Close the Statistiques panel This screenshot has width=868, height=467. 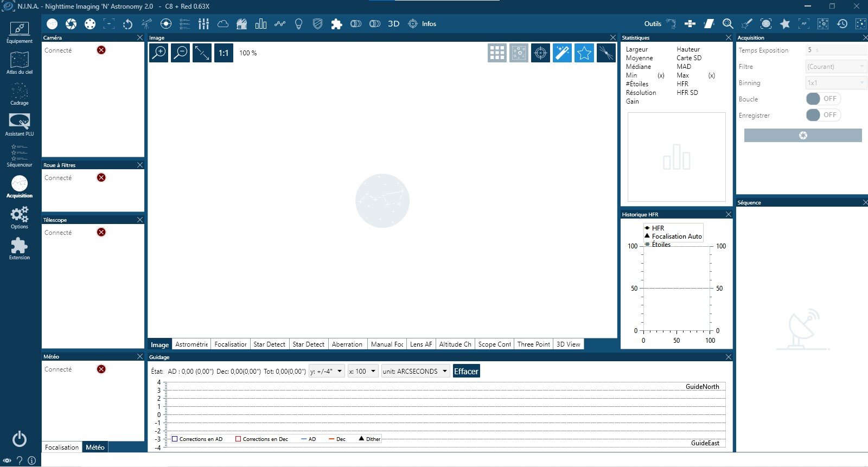(729, 37)
